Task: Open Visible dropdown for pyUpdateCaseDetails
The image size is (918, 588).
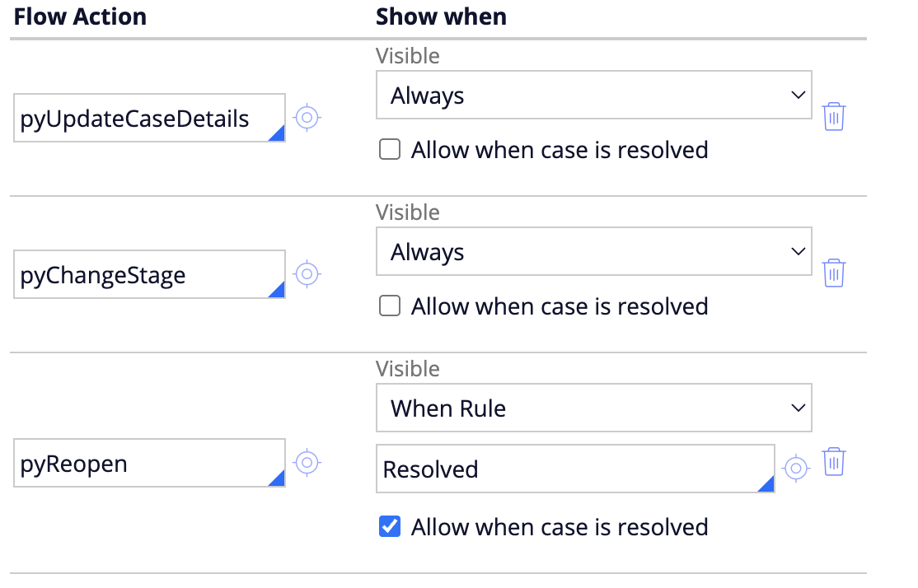Action: [x=593, y=96]
